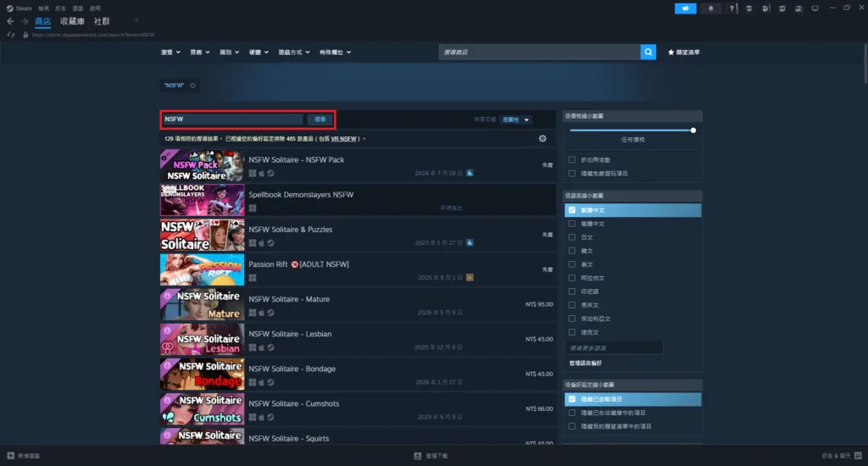The height and width of the screenshot is (466, 868).
Task: Click the Passion Rift game thumbnail
Action: pyautogui.click(x=202, y=269)
